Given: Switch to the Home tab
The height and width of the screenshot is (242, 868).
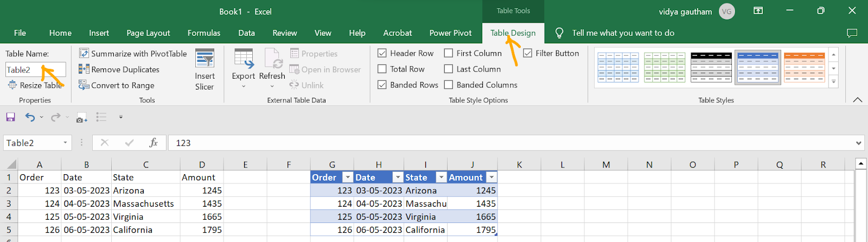Looking at the screenshot, I should (60, 33).
